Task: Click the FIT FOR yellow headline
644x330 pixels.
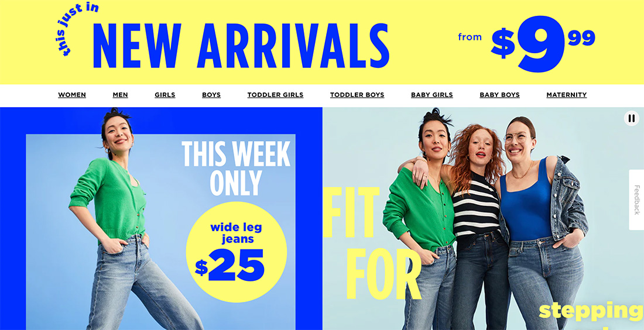Action: coord(372,243)
